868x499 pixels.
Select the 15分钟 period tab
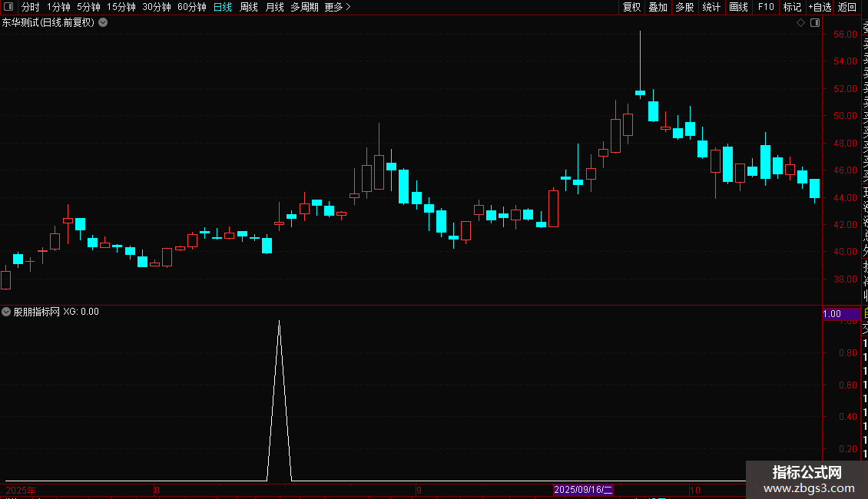point(121,7)
